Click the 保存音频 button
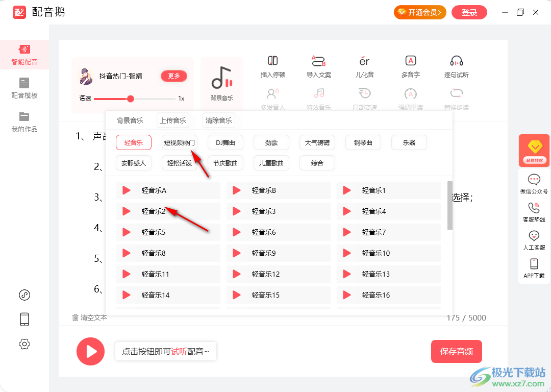This screenshot has width=551, height=392. click(456, 351)
